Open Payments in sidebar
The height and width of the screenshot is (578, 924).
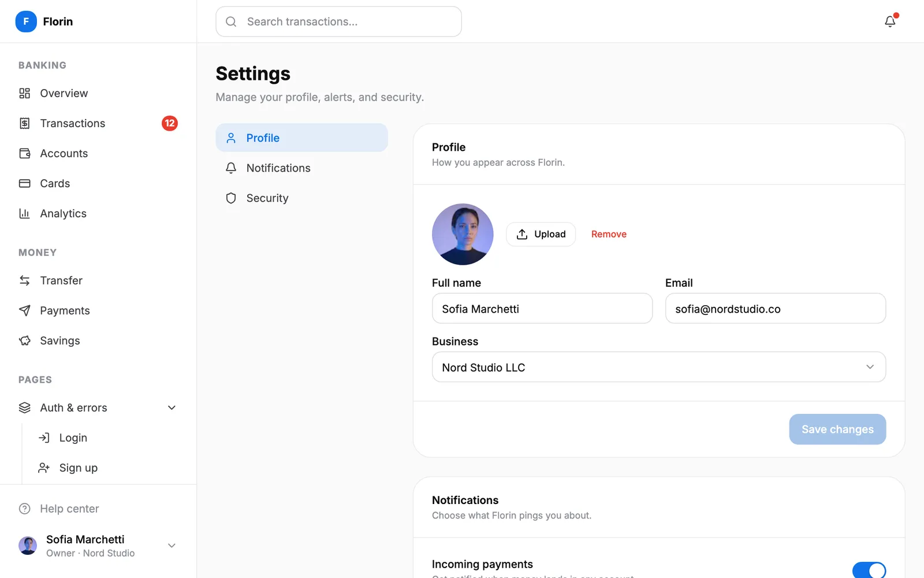point(98,310)
